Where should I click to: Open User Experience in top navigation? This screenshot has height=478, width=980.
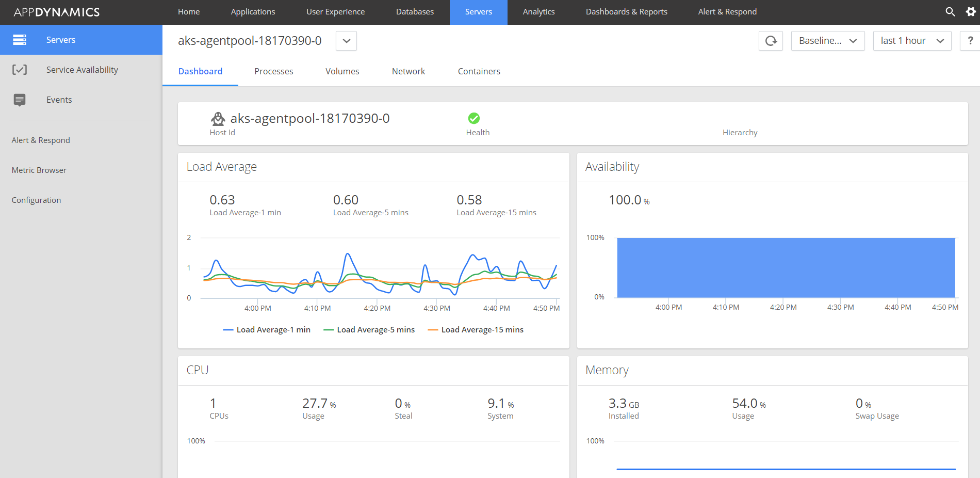335,12
